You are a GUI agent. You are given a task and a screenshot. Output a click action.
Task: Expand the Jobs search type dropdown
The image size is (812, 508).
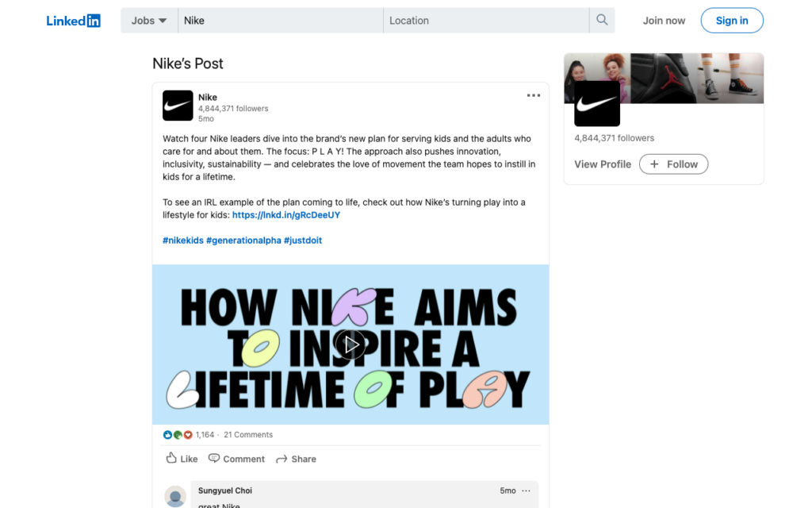point(149,21)
